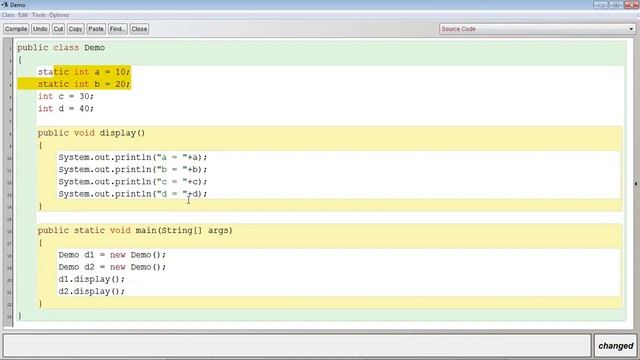Click the side panel expander arrow at right edge

(x=636, y=184)
